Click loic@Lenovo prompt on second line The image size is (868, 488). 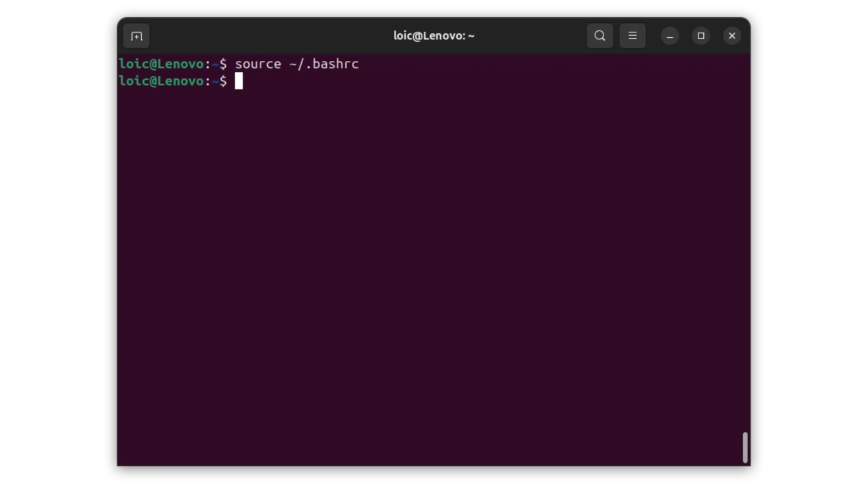(161, 81)
